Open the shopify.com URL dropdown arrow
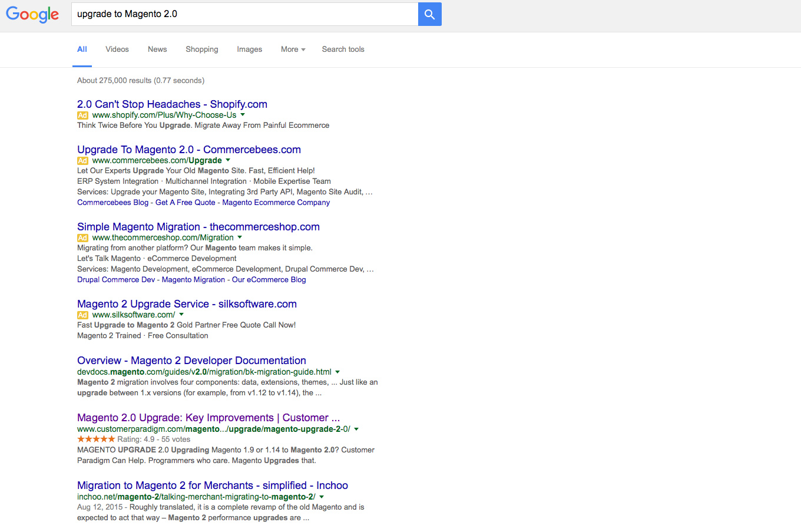 243,115
